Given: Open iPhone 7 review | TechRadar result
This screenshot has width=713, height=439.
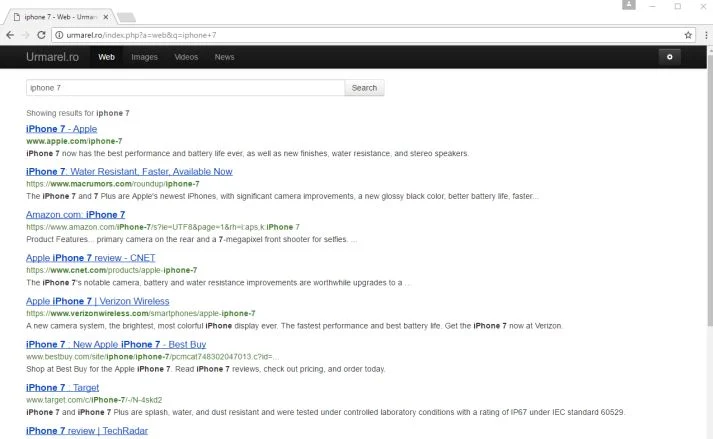Looking at the screenshot, I should click(x=87, y=431).
